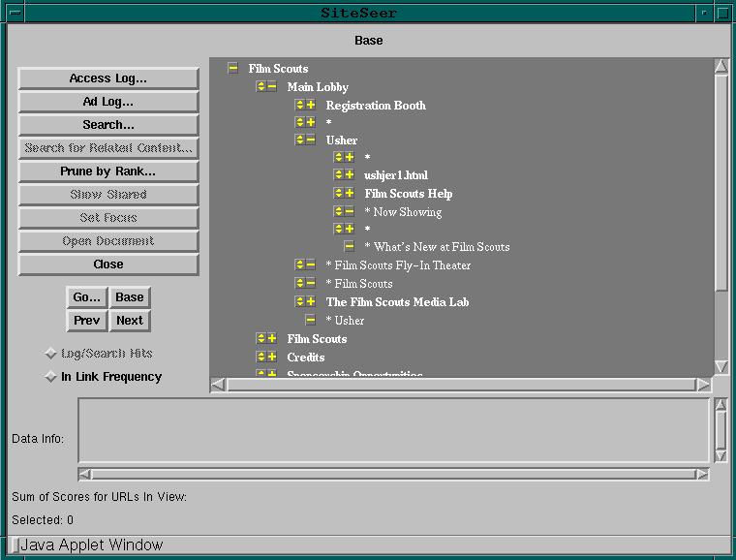Screen dimensions: 736x560
Task: Click the tree pane's scroll-right arrow
Action: point(703,385)
